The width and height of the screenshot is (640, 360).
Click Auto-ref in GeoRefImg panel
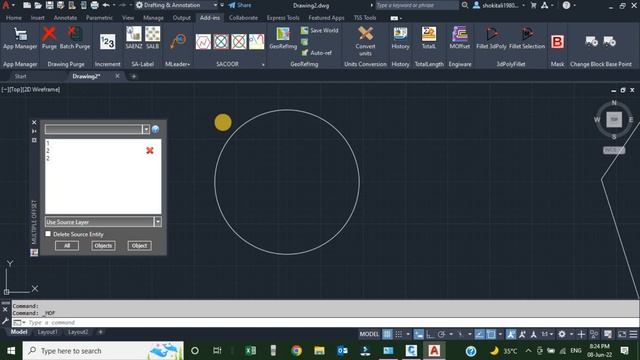click(x=317, y=53)
